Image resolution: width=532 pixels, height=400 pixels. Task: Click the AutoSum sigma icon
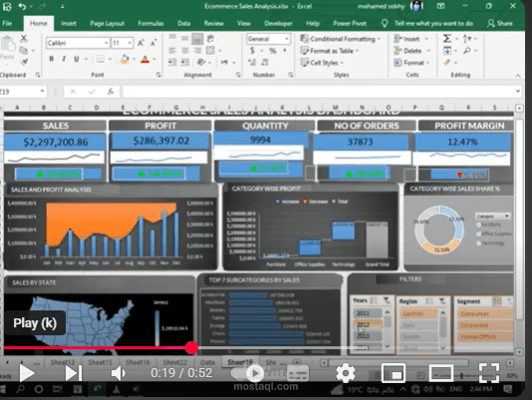click(x=447, y=39)
